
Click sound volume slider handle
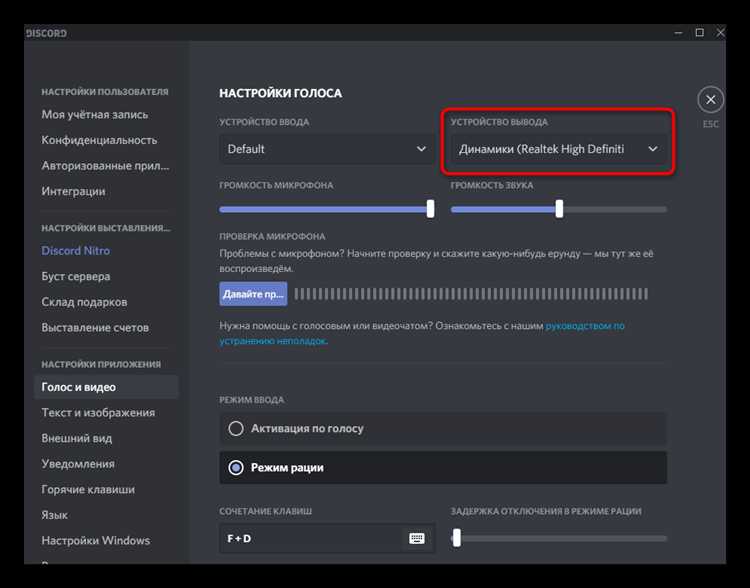pyautogui.click(x=559, y=209)
